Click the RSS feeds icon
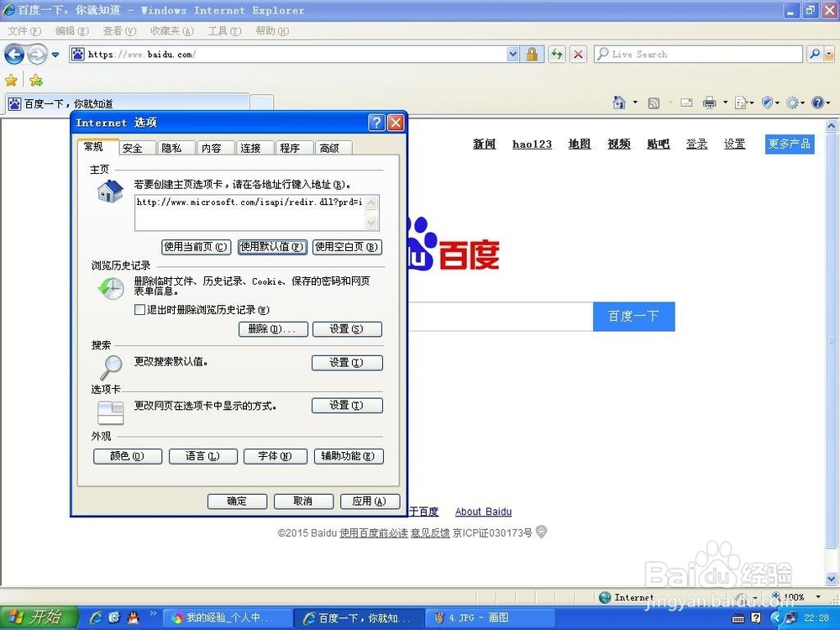 [x=654, y=102]
